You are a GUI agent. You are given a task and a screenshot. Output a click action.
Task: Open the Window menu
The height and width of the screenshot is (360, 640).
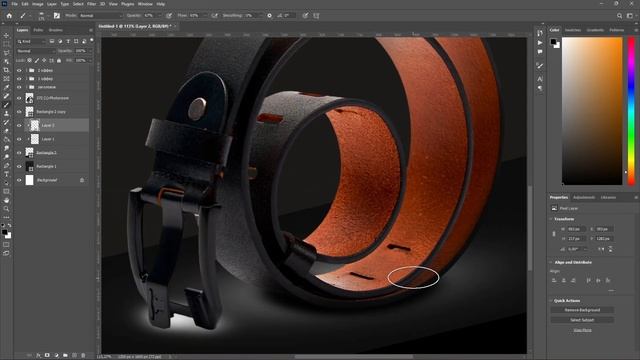[145, 4]
